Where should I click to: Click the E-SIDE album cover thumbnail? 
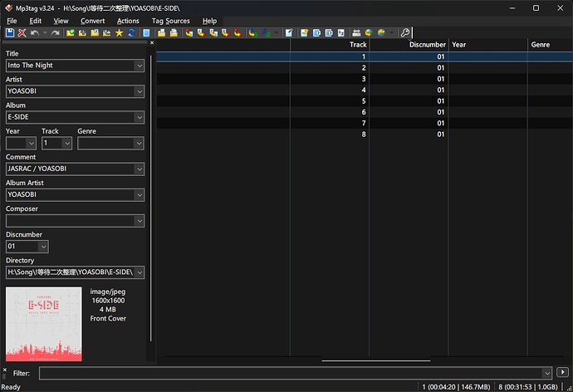(44, 324)
